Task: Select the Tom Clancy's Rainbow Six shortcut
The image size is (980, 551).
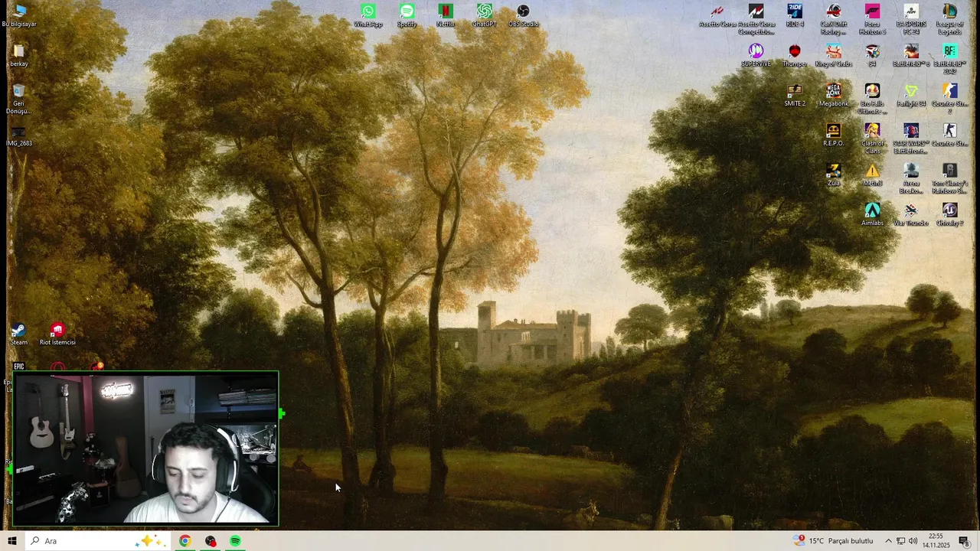Action: pos(949,178)
